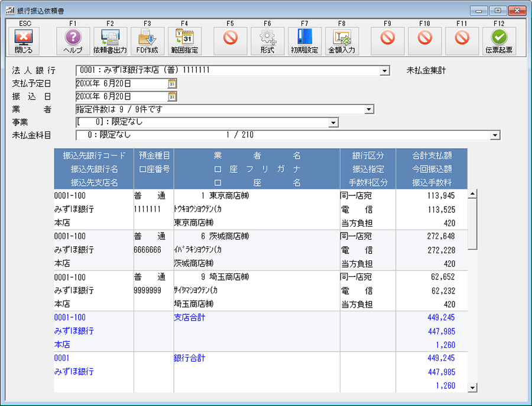
Task: Click the 銀行合計 total row label
Action: tap(190, 358)
